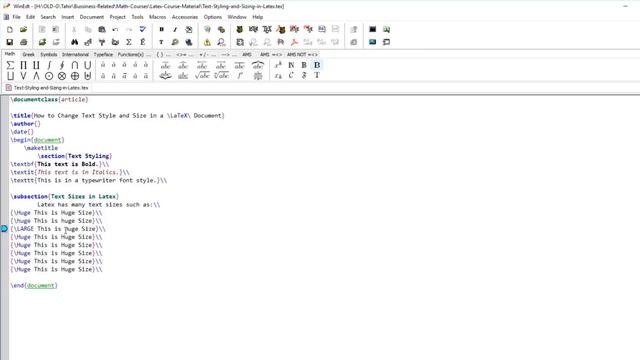
Task: Insert the intersection cap symbol
Action: tap(74, 65)
